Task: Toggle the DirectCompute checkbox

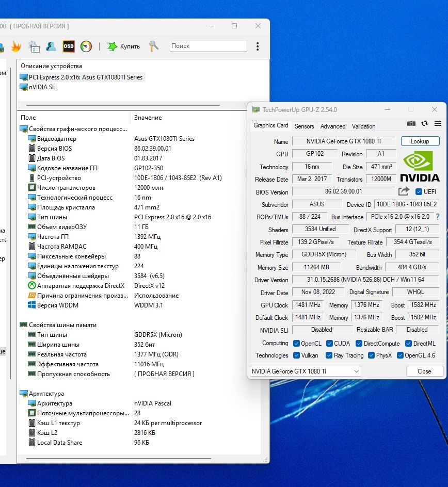Action: [x=359, y=344]
